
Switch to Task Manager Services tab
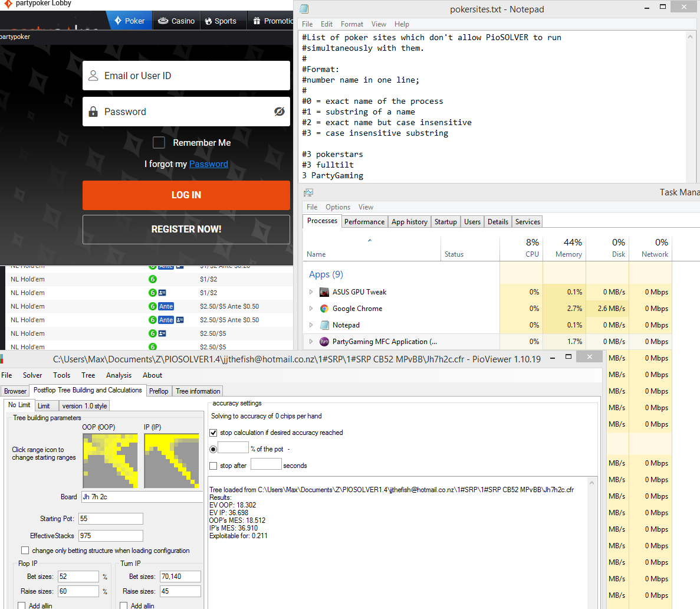point(527,222)
